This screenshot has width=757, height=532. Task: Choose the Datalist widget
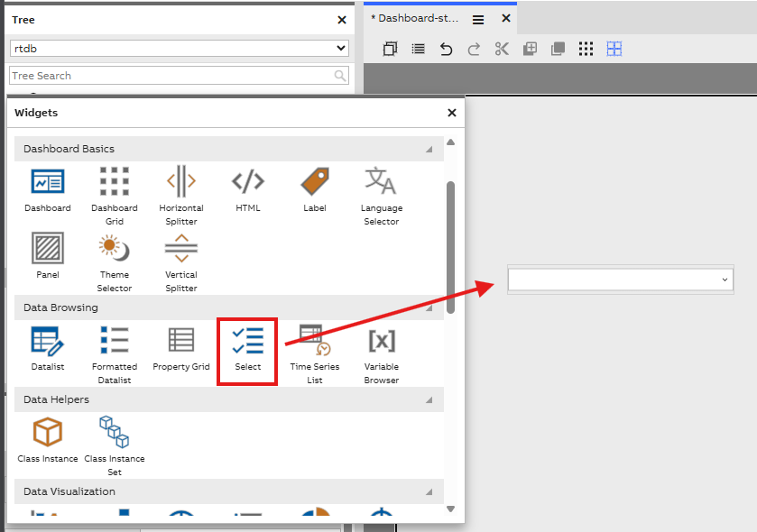coord(47,341)
